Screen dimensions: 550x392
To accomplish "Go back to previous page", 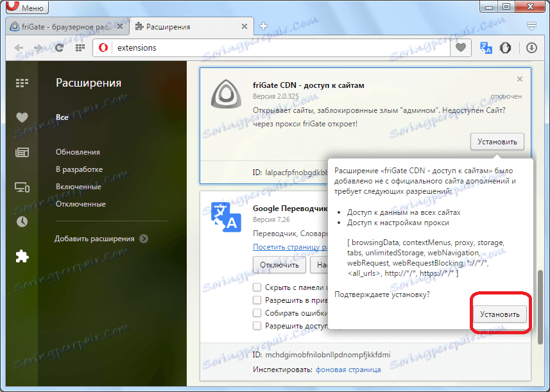I will [19, 47].
